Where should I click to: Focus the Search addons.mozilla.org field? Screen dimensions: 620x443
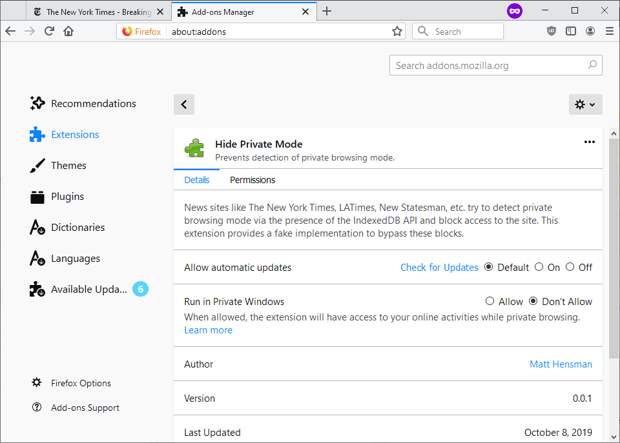pyautogui.click(x=495, y=65)
